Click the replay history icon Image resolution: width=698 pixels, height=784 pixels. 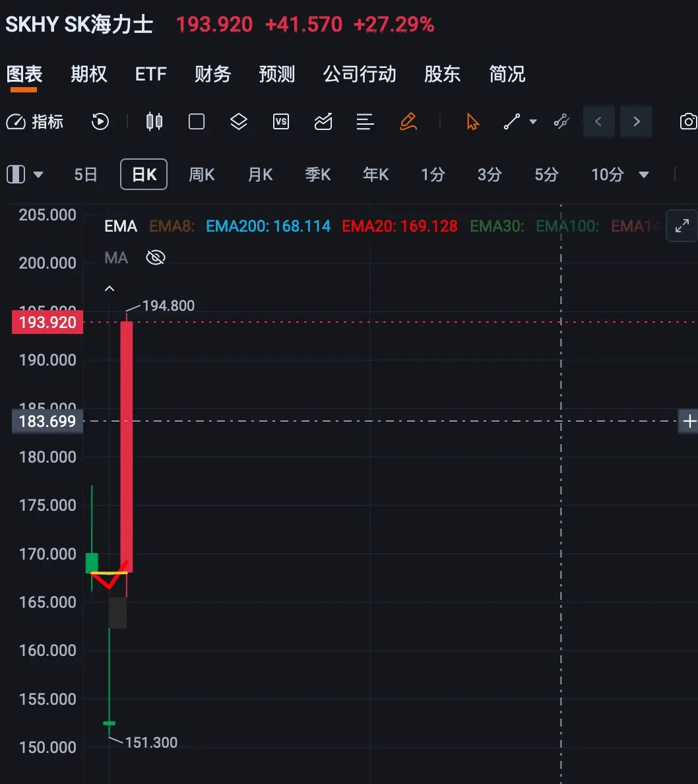click(x=100, y=121)
